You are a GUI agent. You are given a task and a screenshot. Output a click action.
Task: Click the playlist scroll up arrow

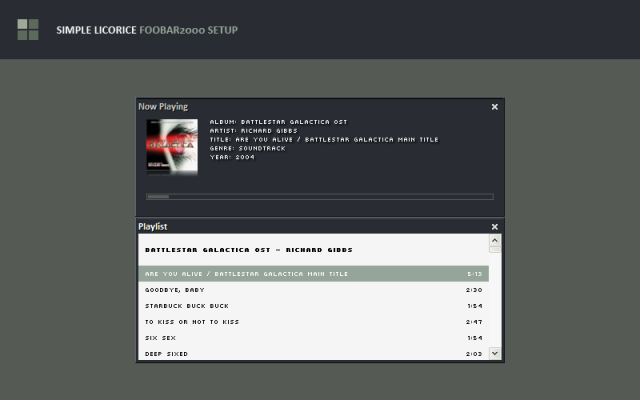[495, 240]
